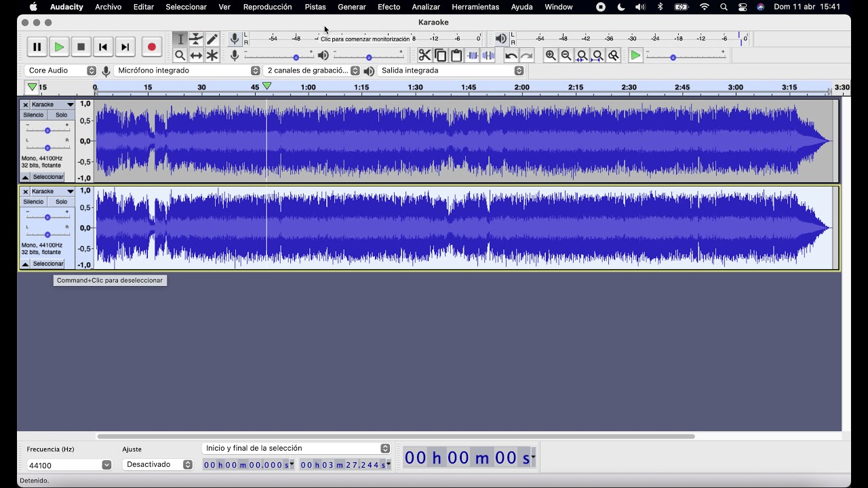Click the Stop transport button

(81, 47)
